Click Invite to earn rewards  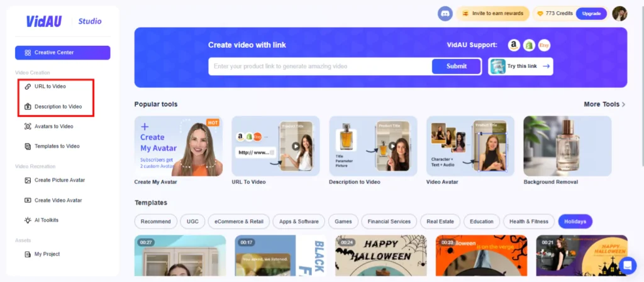(x=493, y=14)
